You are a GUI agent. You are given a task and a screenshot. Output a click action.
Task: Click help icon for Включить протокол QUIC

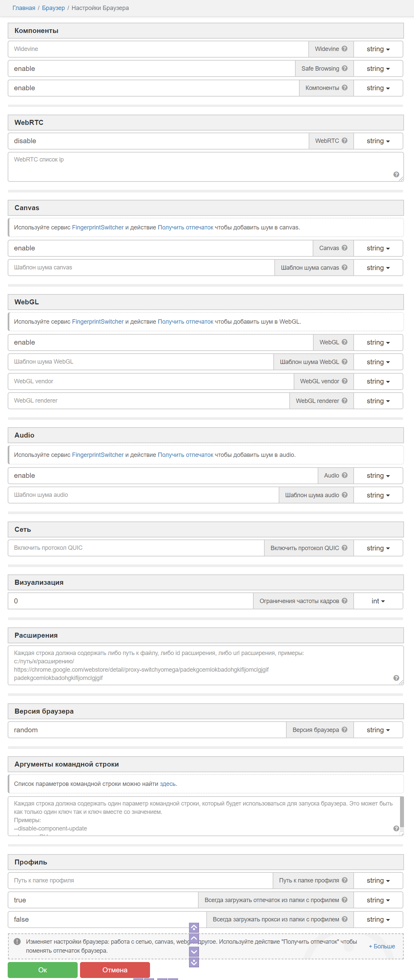[344, 547]
